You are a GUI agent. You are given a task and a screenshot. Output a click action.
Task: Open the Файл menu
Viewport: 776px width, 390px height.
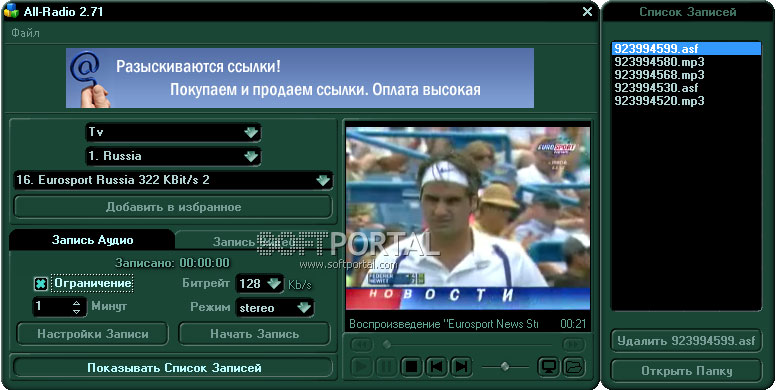coord(25,33)
